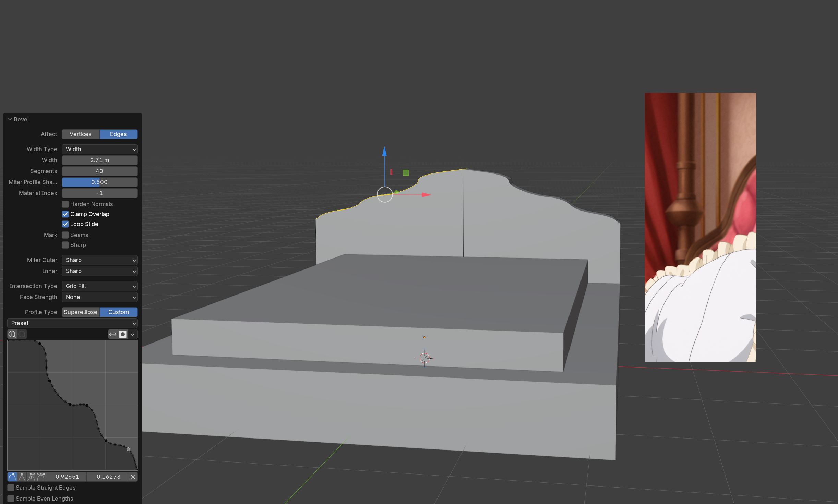
Task: Set handle type to Aligned Free
Action: pyautogui.click(x=41, y=477)
